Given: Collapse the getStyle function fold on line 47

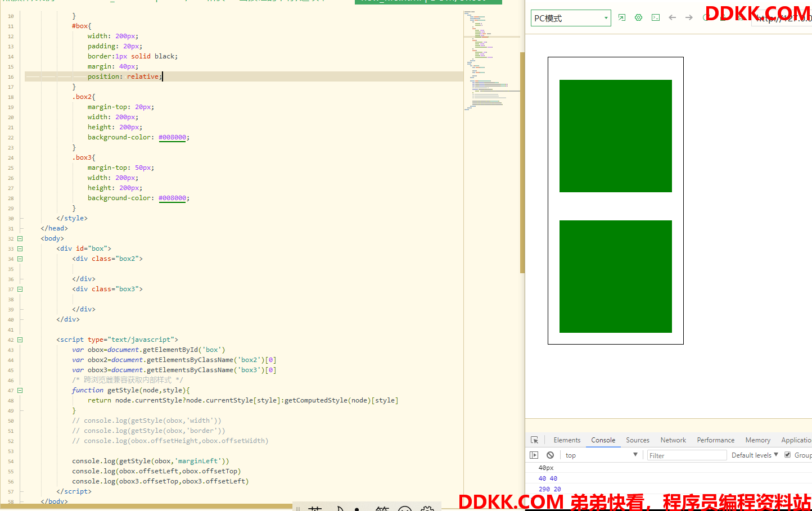Looking at the screenshot, I should click(x=20, y=390).
